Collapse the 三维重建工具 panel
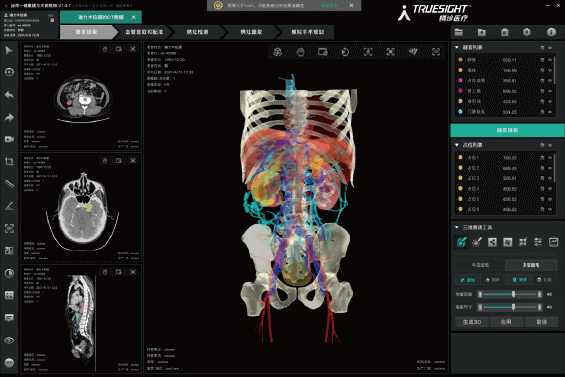The width and height of the screenshot is (565, 377). click(457, 227)
